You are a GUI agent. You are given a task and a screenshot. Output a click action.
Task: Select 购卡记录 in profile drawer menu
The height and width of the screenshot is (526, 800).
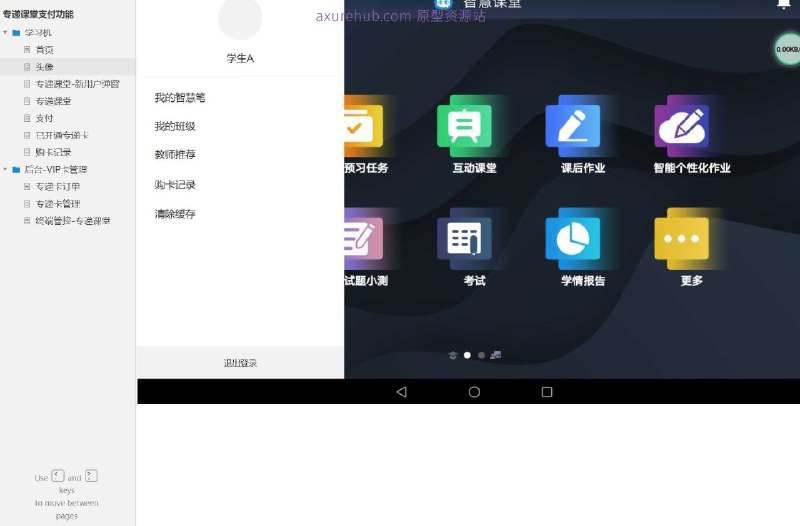(x=175, y=185)
